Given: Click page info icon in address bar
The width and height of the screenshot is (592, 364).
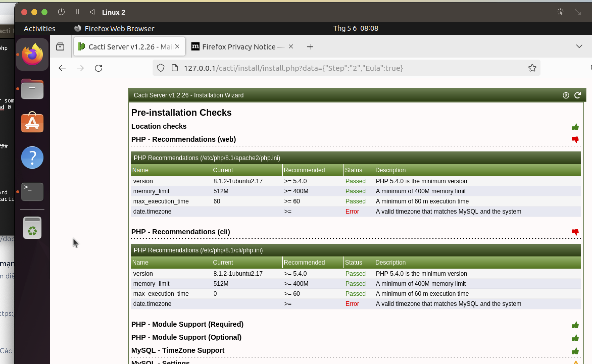Looking at the screenshot, I should click(175, 68).
